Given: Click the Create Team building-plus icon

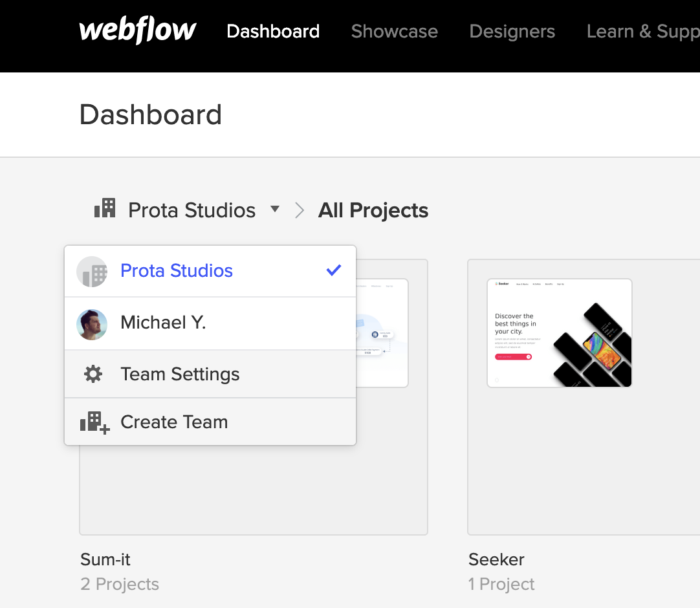Looking at the screenshot, I should pyautogui.click(x=94, y=422).
